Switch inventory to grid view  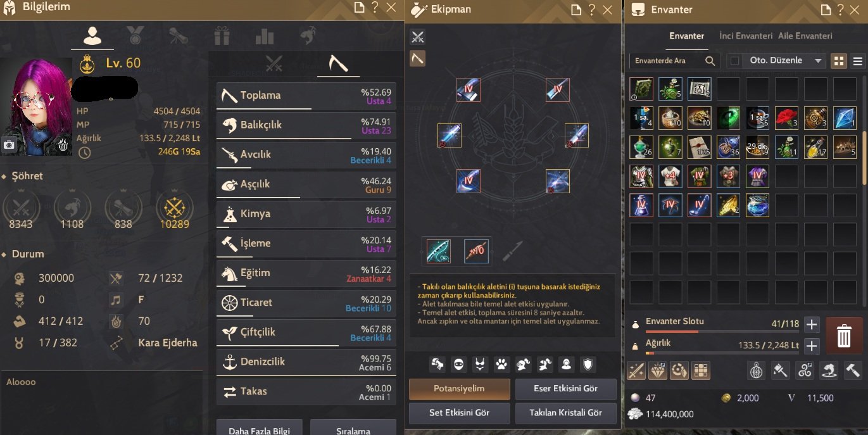click(x=839, y=61)
